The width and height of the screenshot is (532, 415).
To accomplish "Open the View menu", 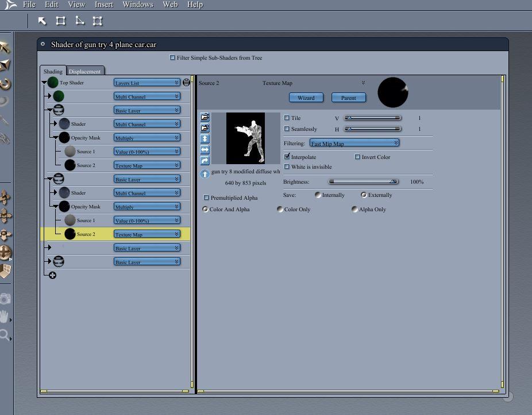I will [76, 5].
